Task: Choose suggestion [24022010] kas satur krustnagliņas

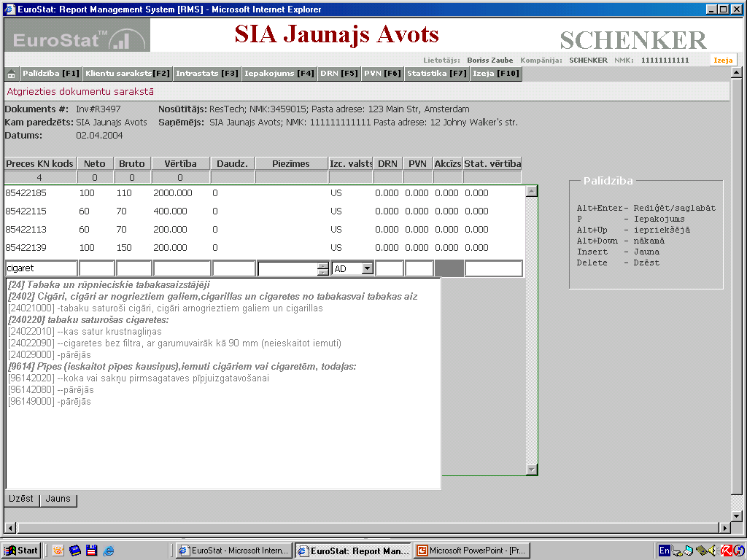Action: pyautogui.click(x=85, y=332)
